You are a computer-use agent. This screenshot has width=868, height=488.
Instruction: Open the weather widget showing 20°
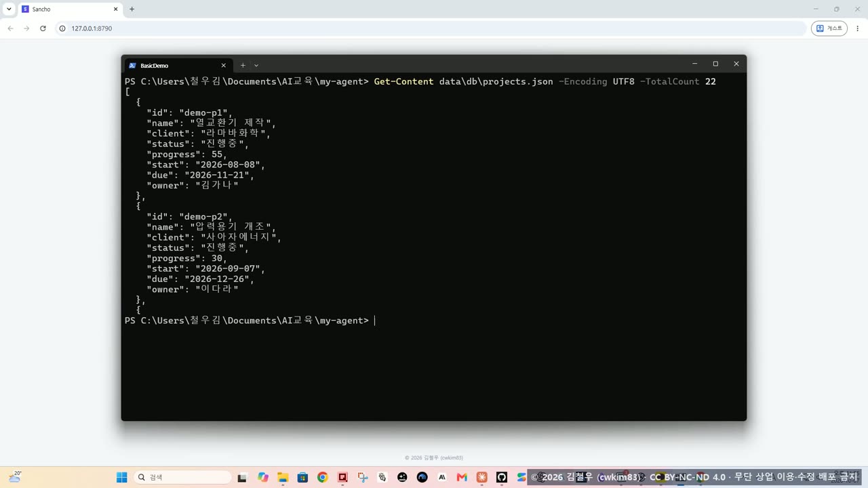(15, 477)
